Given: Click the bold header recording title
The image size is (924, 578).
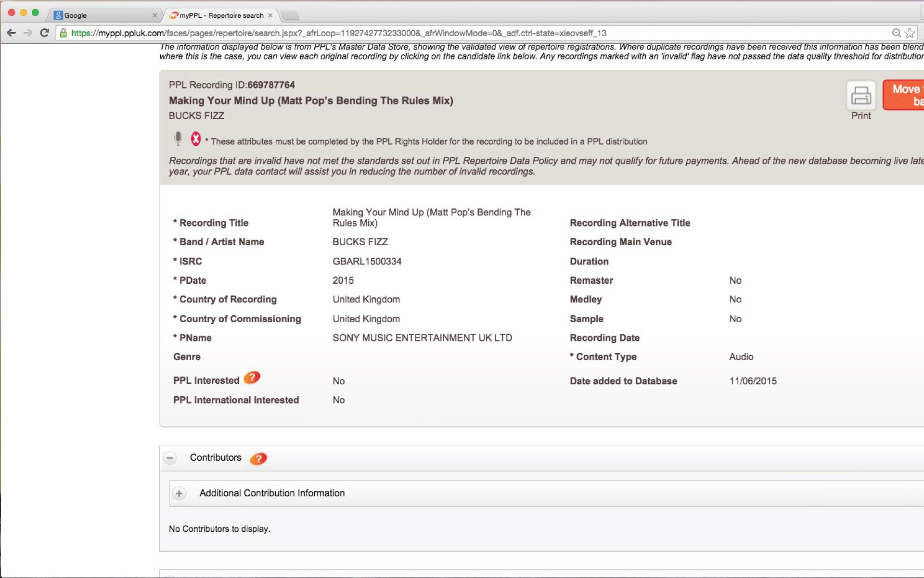Looking at the screenshot, I should pos(311,101).
